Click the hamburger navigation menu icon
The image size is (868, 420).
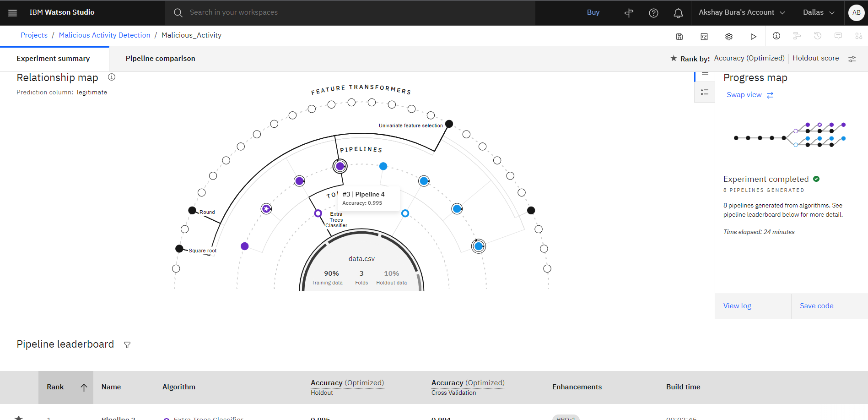coord(12,12)
